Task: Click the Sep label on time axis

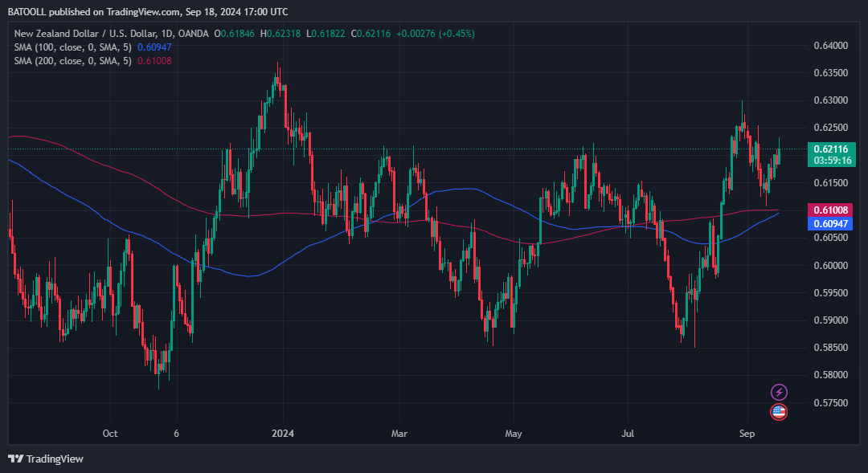Action: [747, 433]
